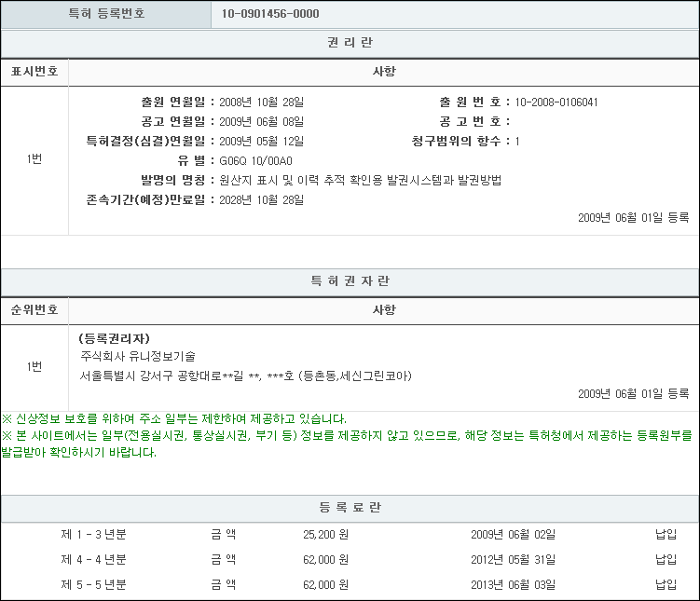Select expiry date 2028년 10월 28일

click(x=262, y=200)
